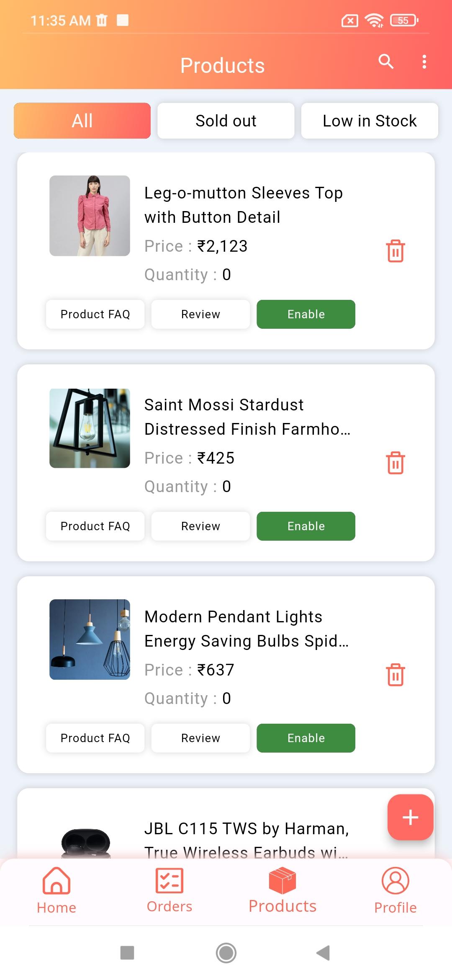Viewport: 452px width, 980px height.
Task: Open Product FAQ for Leg-o-mutton Top
Action: tap(95, 314)
